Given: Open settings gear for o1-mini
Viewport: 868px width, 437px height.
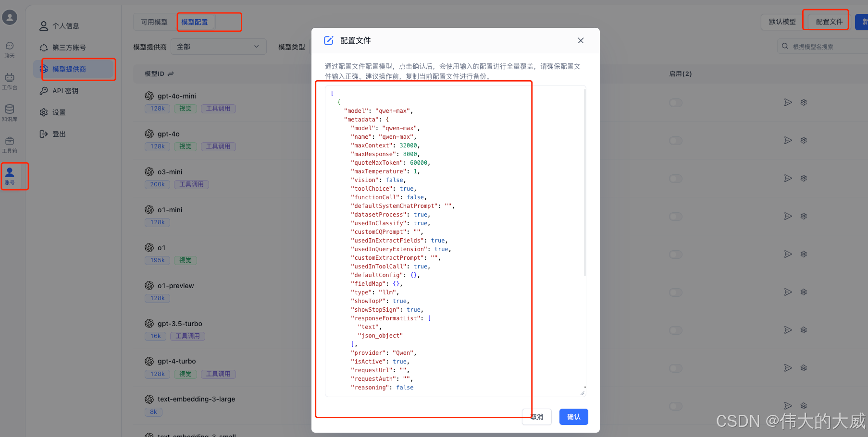Looking at the screenshot, I should pos(804,216).
